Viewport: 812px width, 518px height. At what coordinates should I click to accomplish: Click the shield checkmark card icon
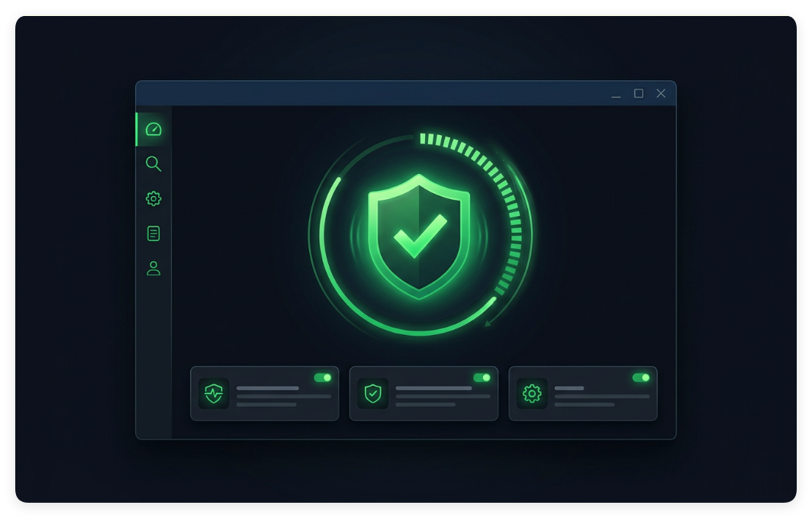pyautogui.click(x=373, y=394)
